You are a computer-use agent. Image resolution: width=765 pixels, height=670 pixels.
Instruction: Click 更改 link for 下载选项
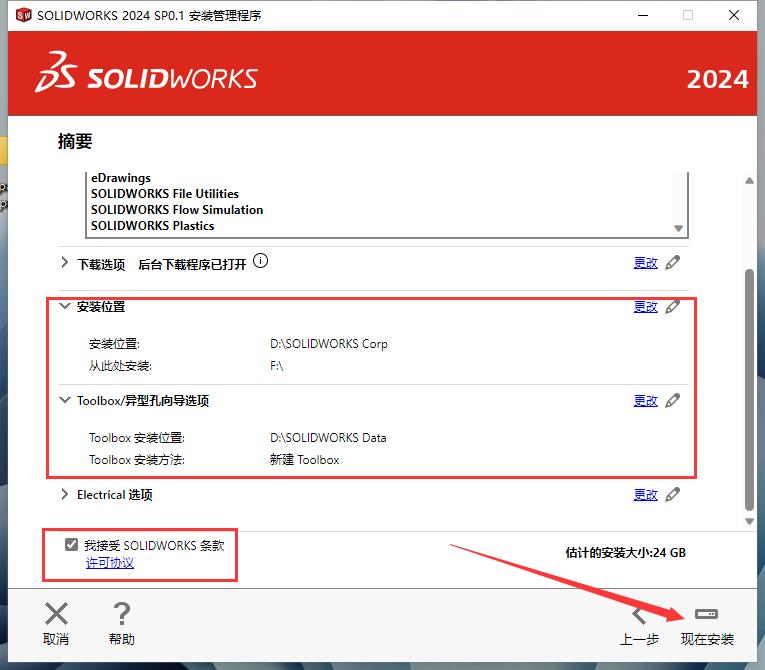645,263
